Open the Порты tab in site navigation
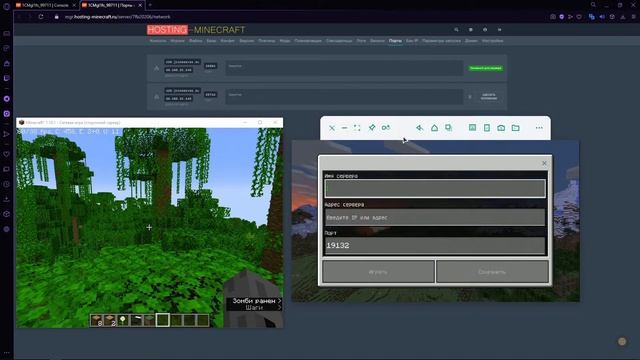Image resolution: width=640 pixels, height=360 pixels. [x=395, y=41]
